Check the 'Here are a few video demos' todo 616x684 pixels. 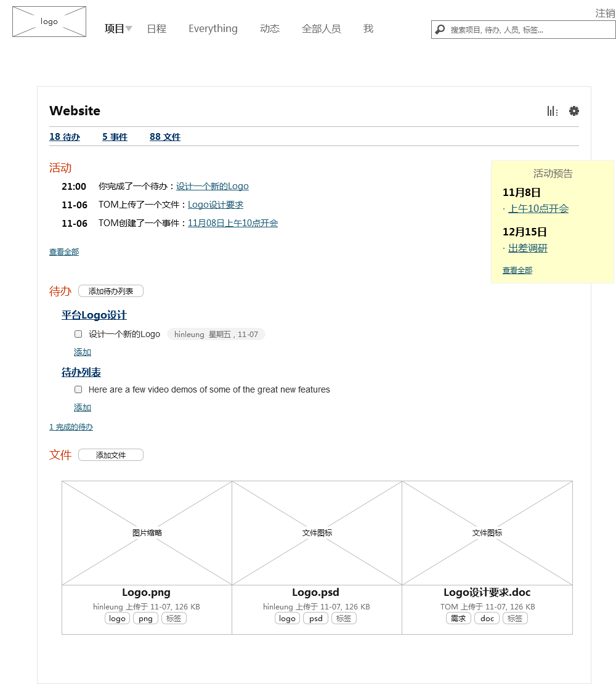[x=78, y=389]
